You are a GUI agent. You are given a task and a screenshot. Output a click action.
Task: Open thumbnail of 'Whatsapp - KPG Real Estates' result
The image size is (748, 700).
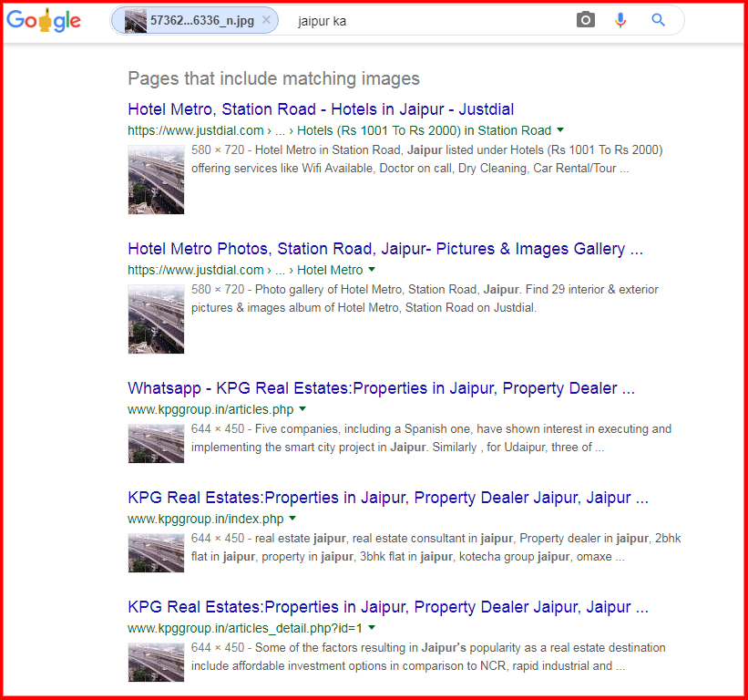pyautogui.click(x=156, y=443)
